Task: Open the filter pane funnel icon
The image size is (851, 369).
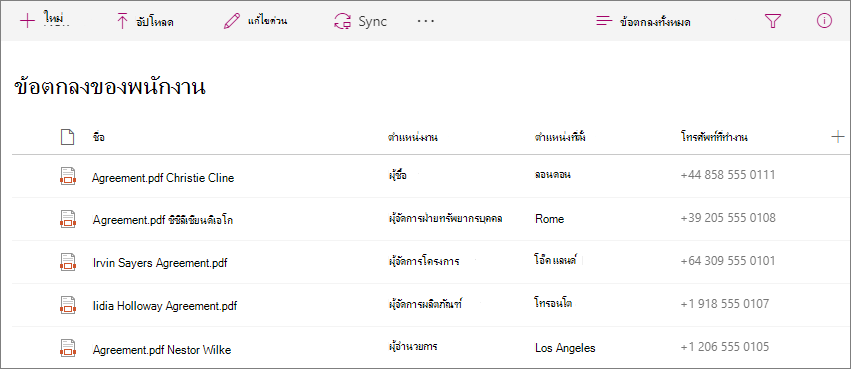Action: coord(772,21)
